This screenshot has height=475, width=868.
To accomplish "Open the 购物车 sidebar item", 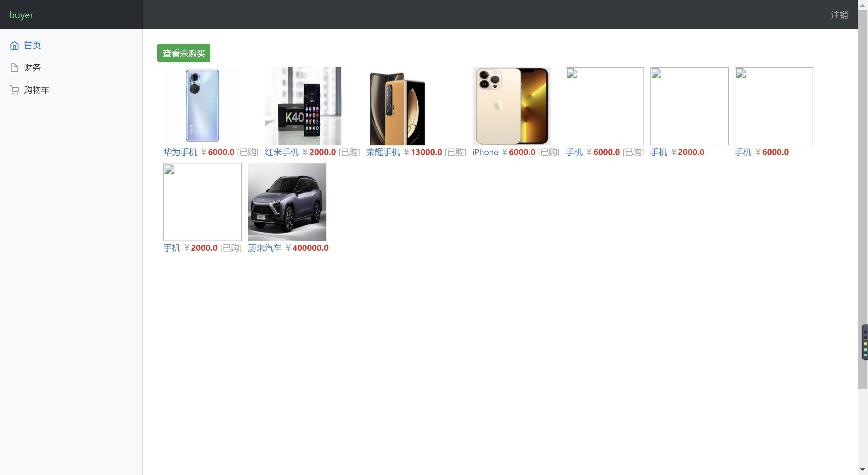I will coord(36,89).
